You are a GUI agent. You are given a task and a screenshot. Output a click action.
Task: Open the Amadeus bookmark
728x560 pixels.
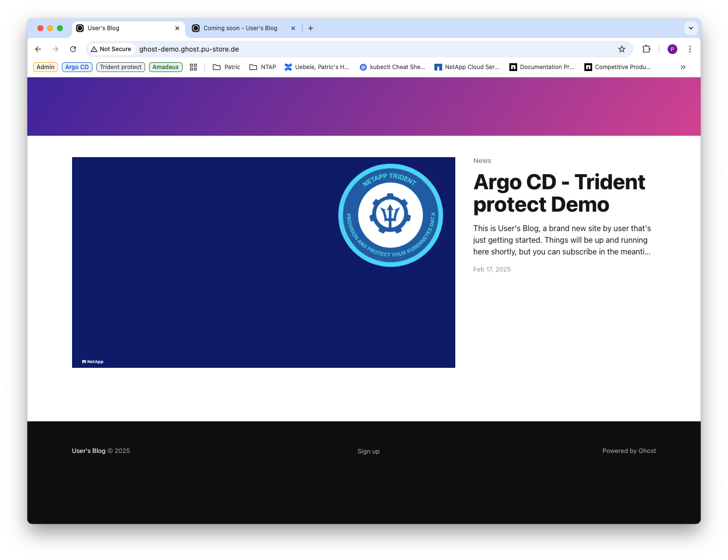tap(166, 67)
